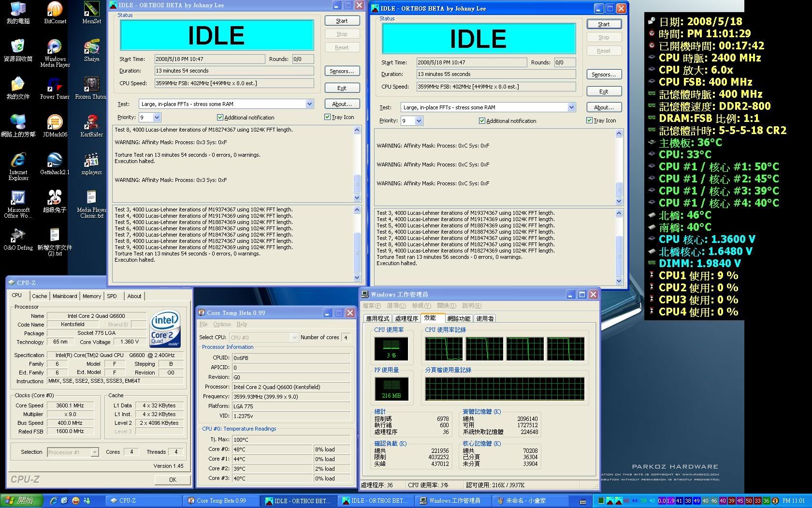
Task: Click the Frequency field in Core Temp
Action: [291, 396]
